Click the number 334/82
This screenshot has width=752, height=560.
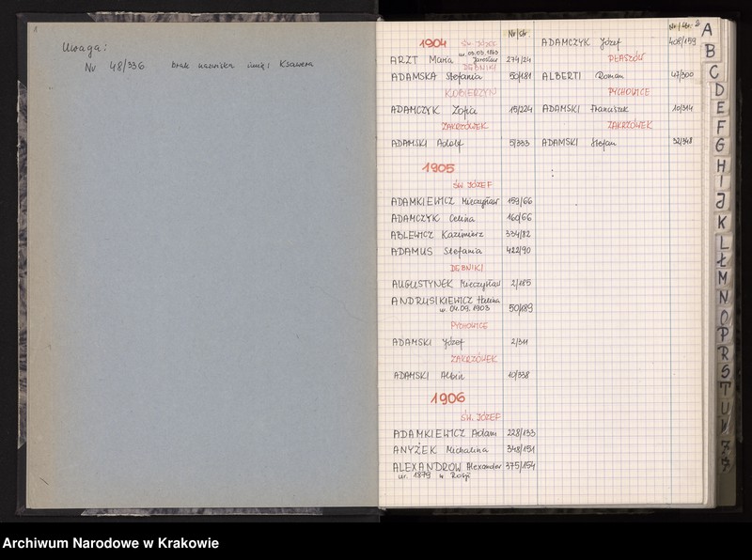[519, 235]
